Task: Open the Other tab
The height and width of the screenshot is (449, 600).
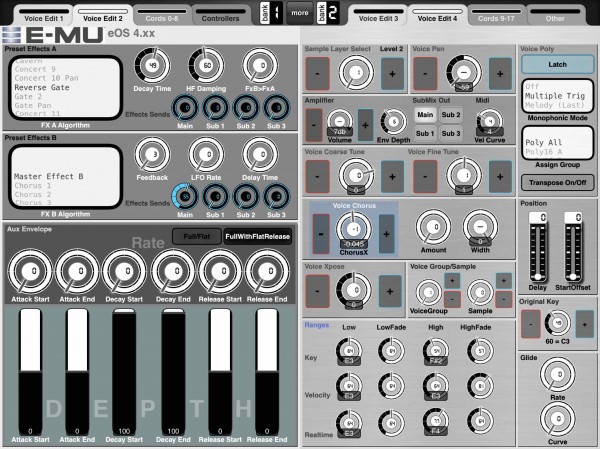Action: coord(555,15)
